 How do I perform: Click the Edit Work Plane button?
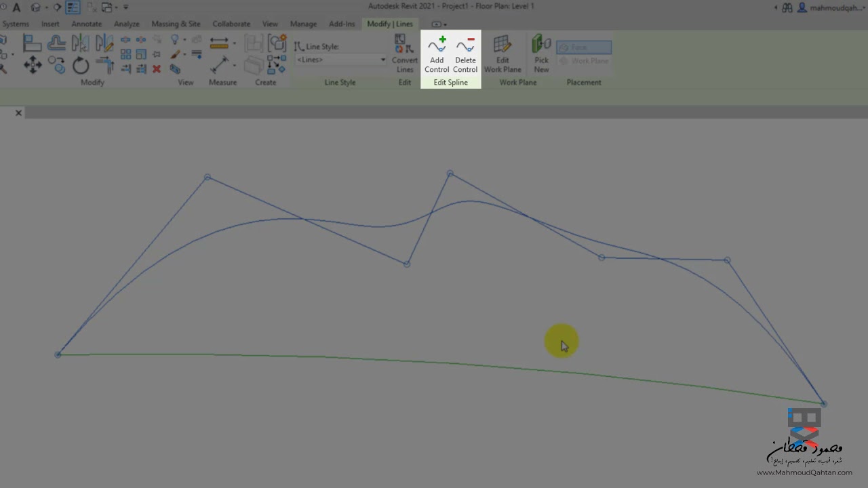(x=502, y=54)
